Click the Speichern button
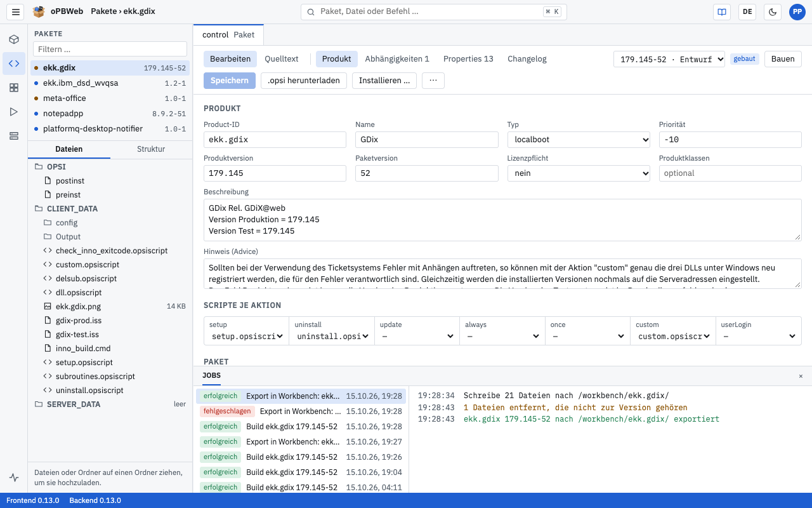 [x=230, y=81]
